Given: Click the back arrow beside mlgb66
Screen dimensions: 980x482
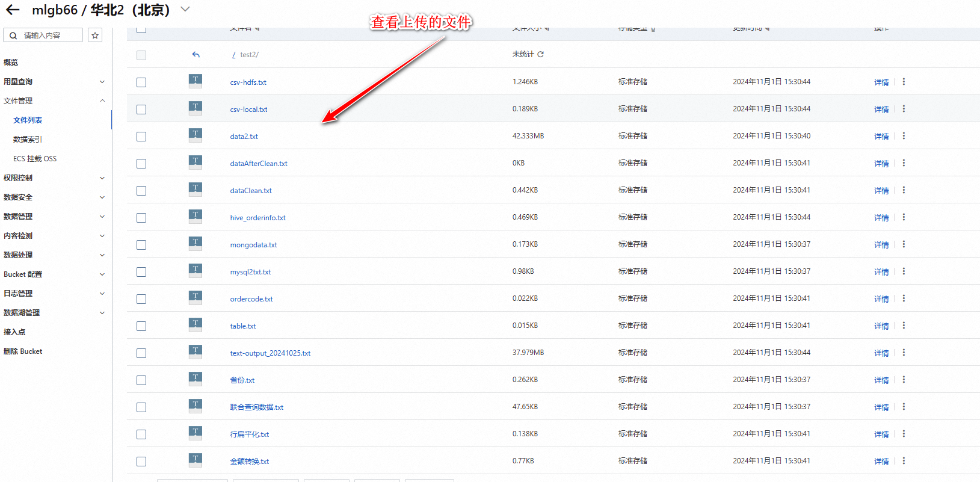Looking at the screenshot, I should [x=13, y=10].
